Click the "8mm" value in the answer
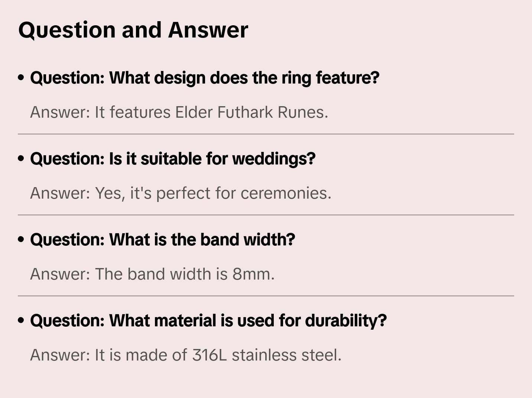532x398 pixels. click(253, 274)
